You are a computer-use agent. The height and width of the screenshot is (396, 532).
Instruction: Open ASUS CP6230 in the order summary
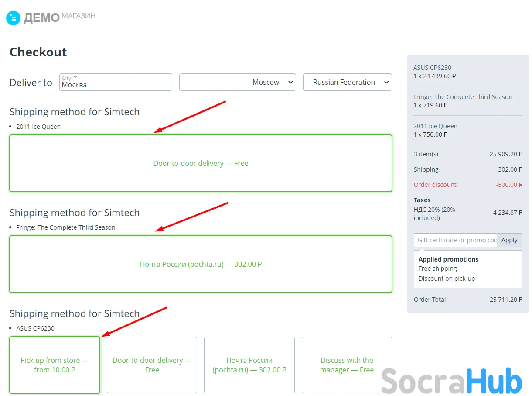click(432, 68)
